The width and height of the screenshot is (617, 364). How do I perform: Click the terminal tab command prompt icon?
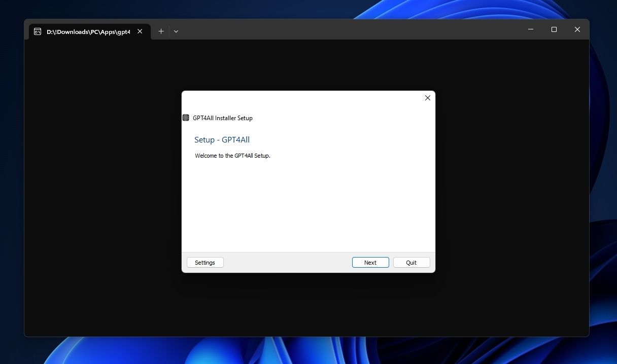(38, 31)
